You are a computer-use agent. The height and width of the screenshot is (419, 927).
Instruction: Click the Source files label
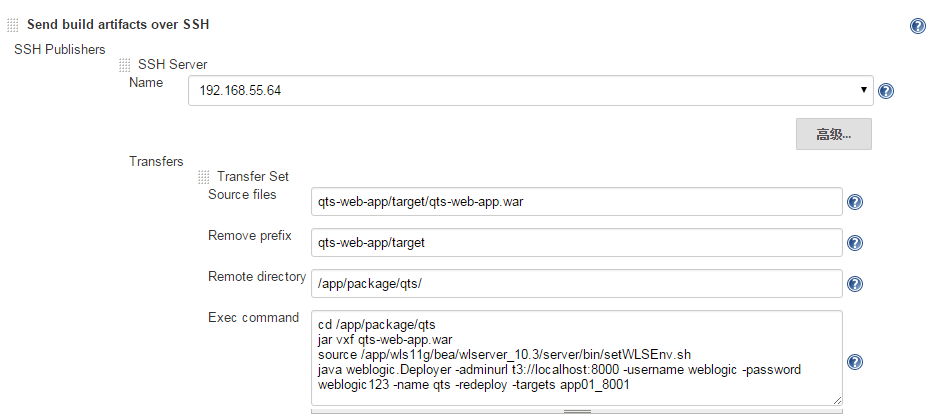pyautogui.click(x=242, y=194)
